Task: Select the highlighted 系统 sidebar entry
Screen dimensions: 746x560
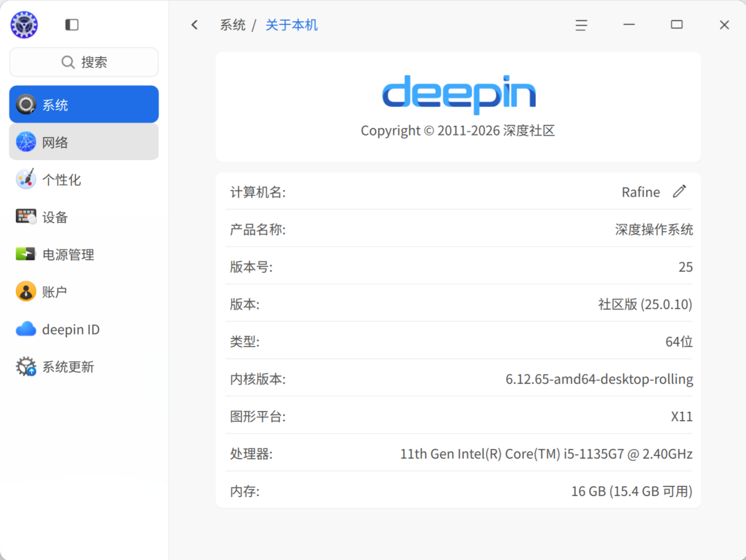Action: (83, 104)
